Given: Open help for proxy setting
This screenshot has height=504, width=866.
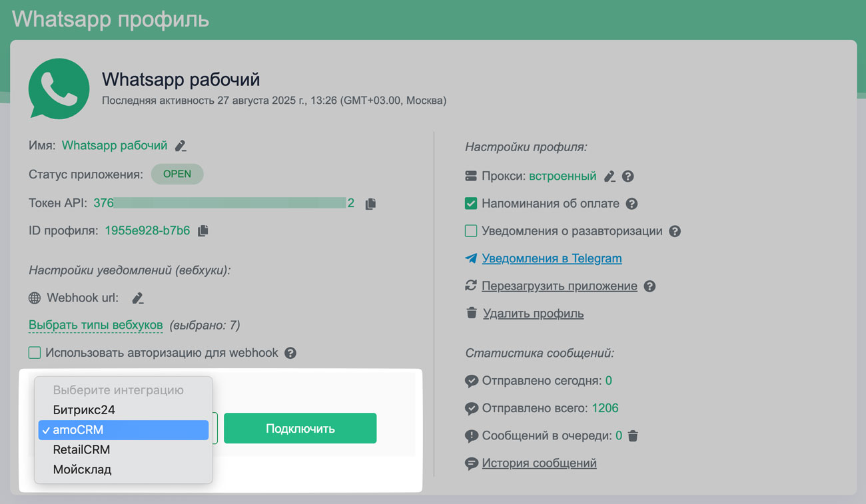Looking at the screenshot, I should pos(628,176).
